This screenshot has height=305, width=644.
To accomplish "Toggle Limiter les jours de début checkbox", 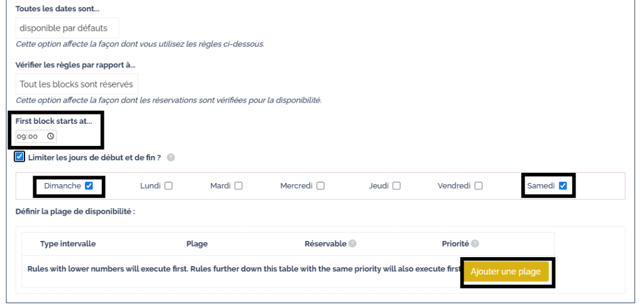I will pyautogui.click(x=20, y=157).
